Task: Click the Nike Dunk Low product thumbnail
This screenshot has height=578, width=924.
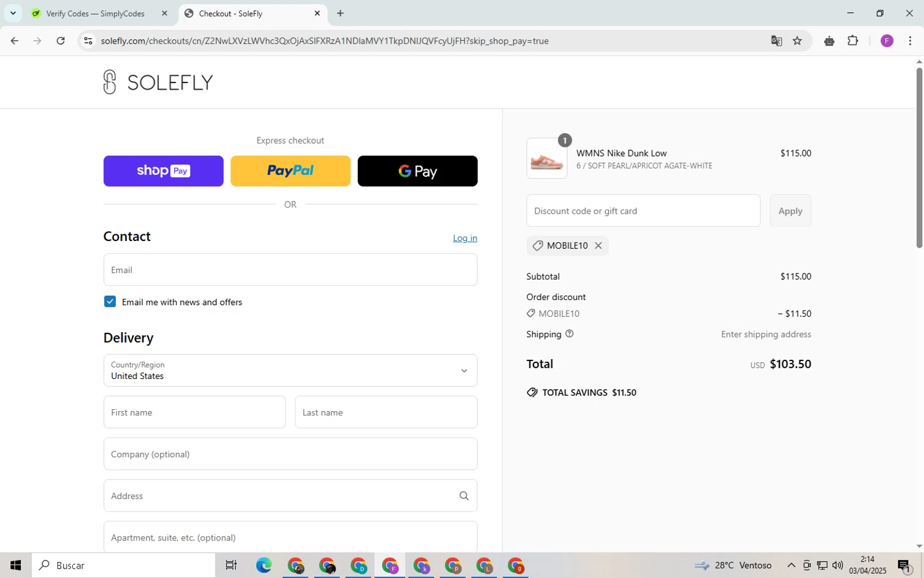Action: (x=546, y=158)
